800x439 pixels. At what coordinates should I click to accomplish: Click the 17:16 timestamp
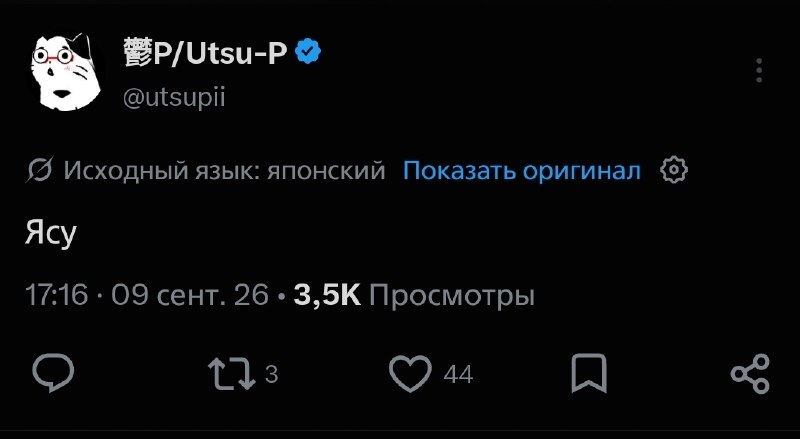point(56,295)
